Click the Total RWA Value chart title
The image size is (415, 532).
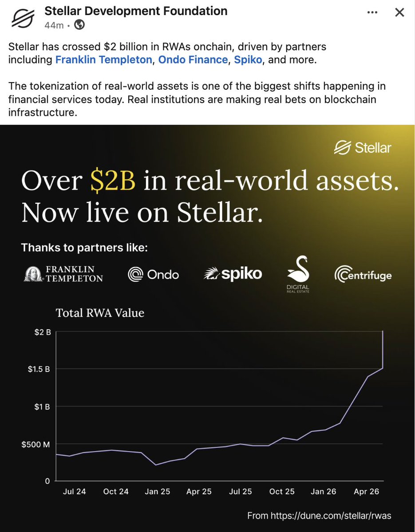tap(100, 313)
